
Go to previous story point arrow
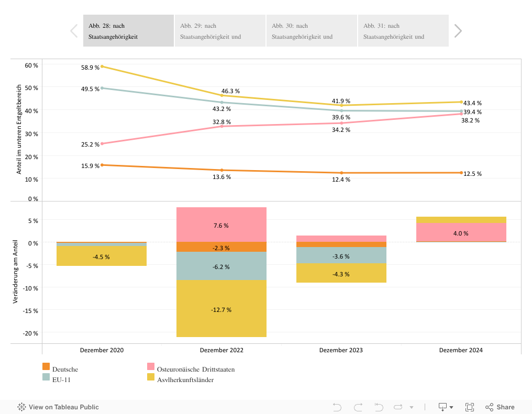(74, 31)
